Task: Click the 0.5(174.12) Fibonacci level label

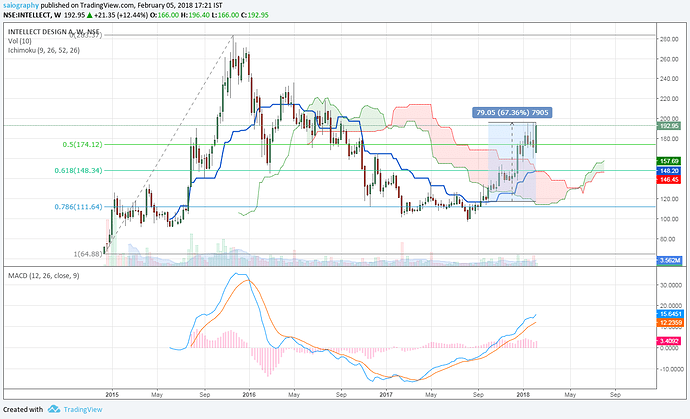Action: (82, 144)
